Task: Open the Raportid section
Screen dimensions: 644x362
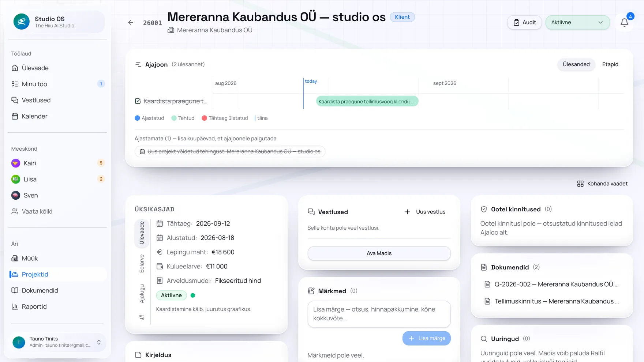Action: pyautogui.click(x=57, y=306)
